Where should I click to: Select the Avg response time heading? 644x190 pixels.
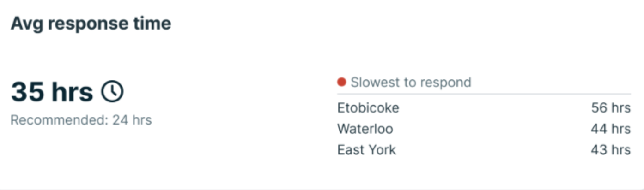tap(91, 23)
